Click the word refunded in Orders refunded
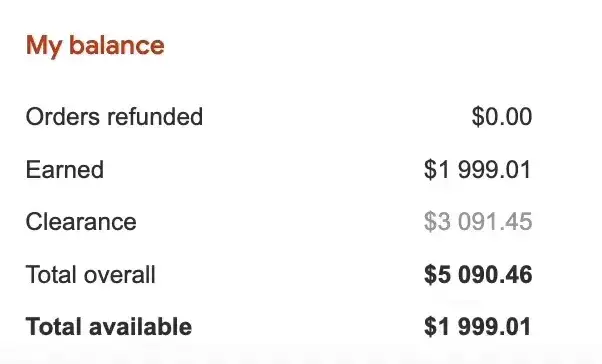The image size is (602, 364). click(155, 116)
